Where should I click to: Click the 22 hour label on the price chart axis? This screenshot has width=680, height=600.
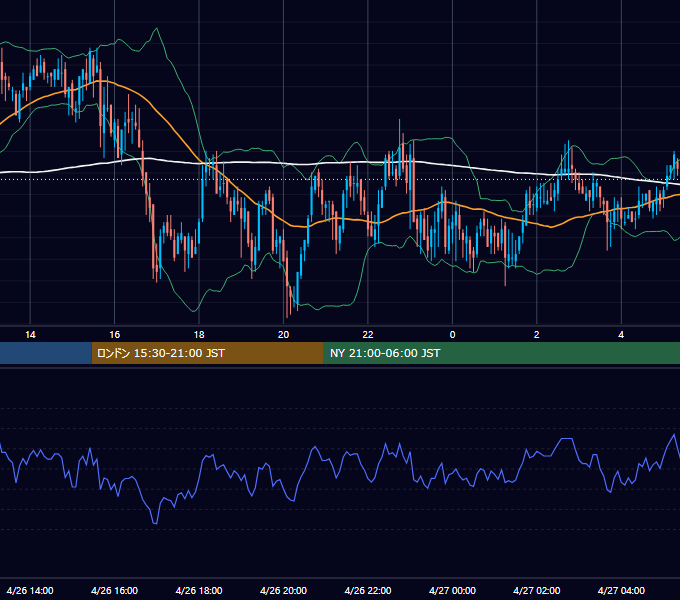(368, 335)
